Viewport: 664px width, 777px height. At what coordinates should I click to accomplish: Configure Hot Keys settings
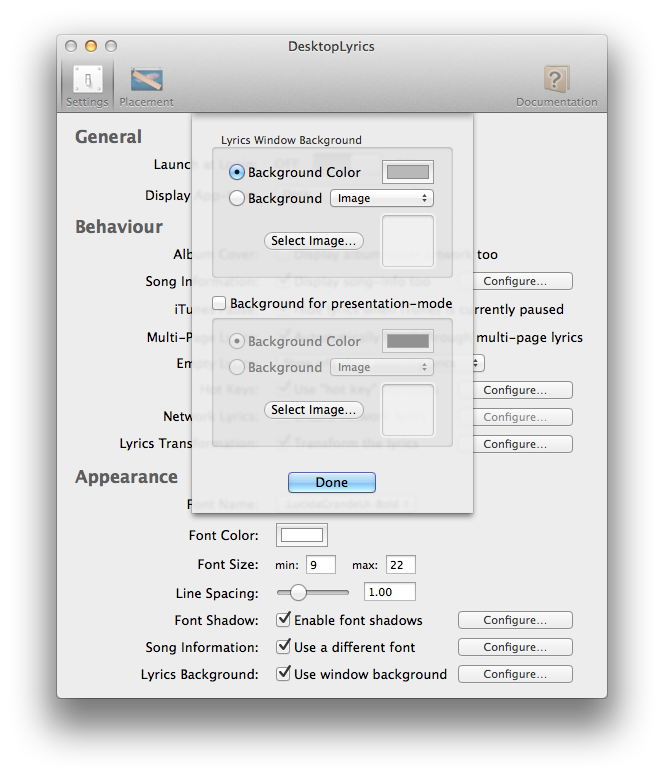[x=522, y=390]
